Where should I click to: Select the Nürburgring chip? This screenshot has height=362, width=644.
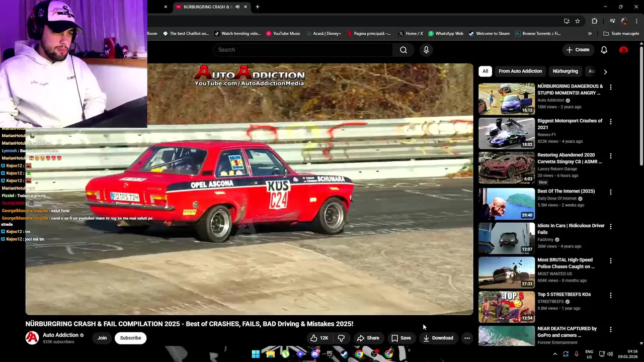pyautogui.click(x=565, y=71)
